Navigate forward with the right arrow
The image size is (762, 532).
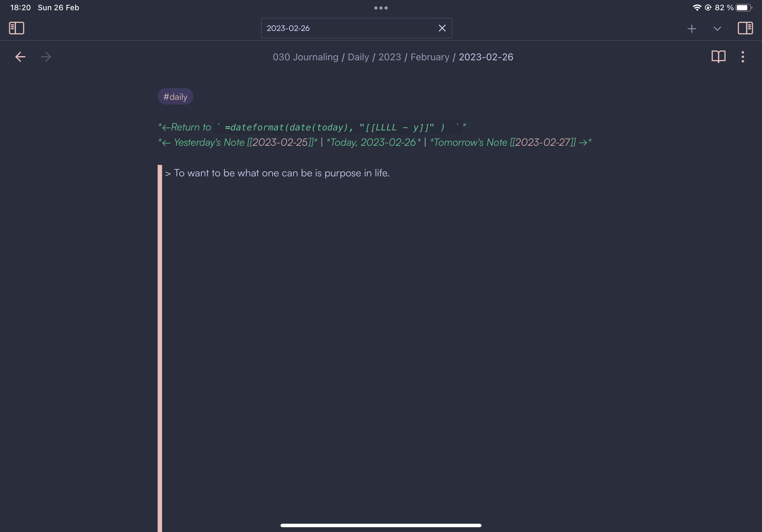[46, 57]
